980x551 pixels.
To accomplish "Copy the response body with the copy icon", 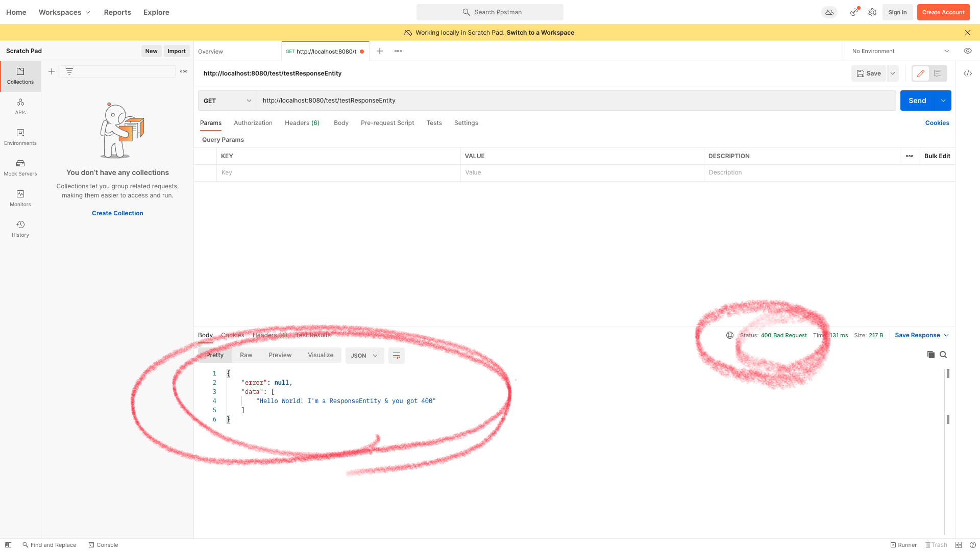I will tap(930, 355).
